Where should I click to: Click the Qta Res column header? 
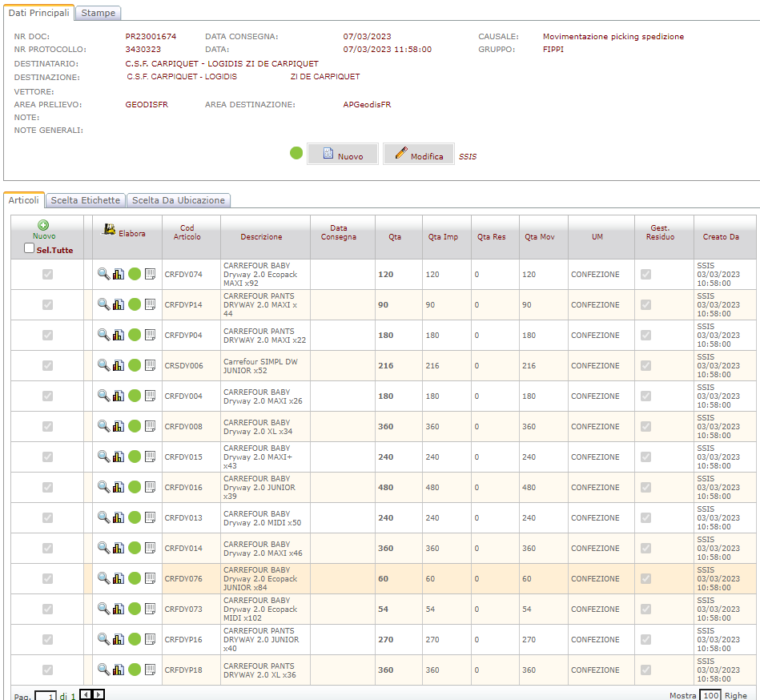click(492, 236)
